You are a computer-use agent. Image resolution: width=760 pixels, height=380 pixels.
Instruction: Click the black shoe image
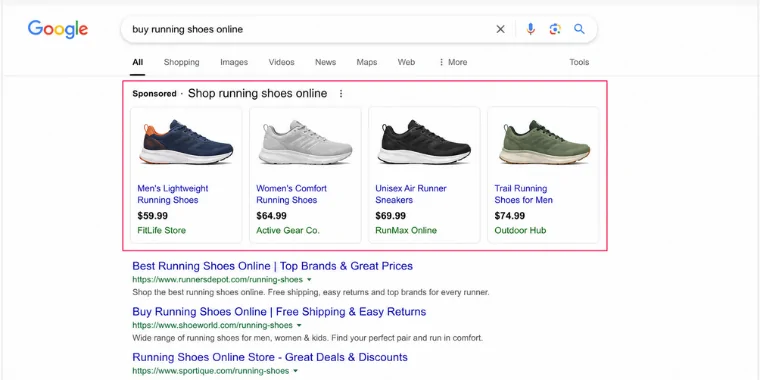[424, 142]
